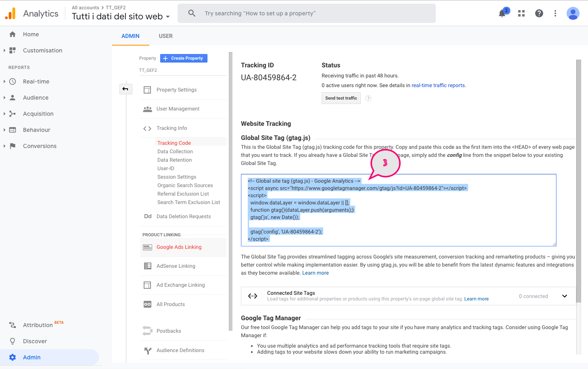Viewport: 588px width, 369px height.
Task: Click the Tracking Info code brackets icon
Action: click(147, 128)
